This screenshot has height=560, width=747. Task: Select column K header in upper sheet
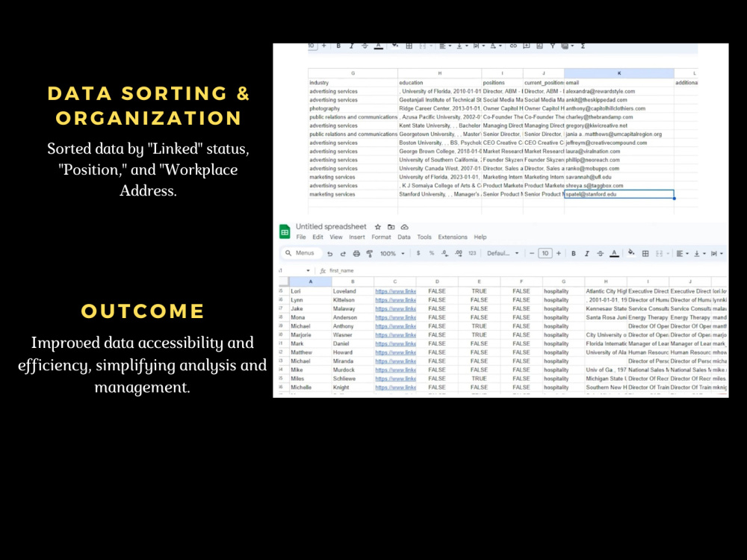click(619, 73)
